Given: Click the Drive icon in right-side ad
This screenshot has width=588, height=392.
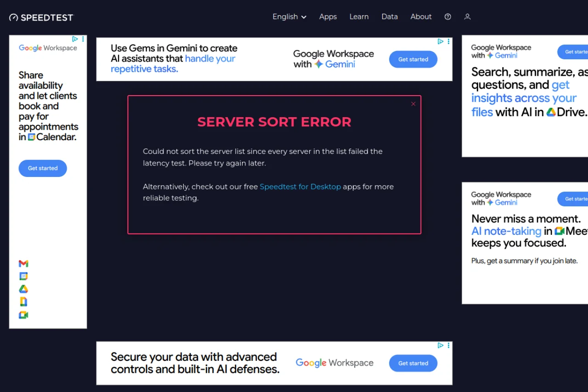Looking at the screenshot, I should click(x=551, y=112).
